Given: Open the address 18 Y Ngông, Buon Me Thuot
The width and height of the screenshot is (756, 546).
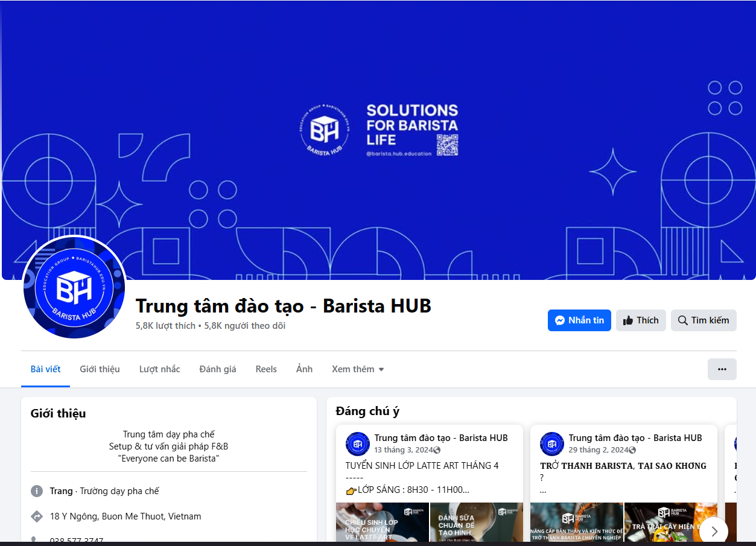Looking at the screenshot, I should (x=125, y=516).
